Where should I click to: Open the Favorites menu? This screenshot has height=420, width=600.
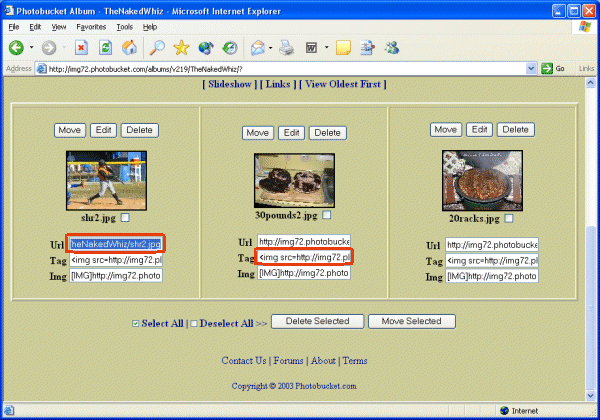coord(91,27)
